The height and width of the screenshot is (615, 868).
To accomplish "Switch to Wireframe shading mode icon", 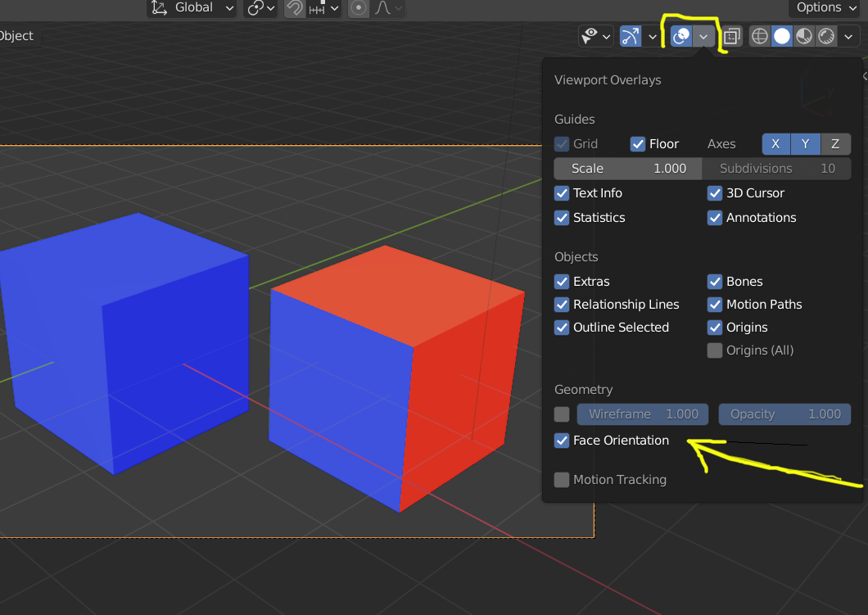I will click(760, 37).
